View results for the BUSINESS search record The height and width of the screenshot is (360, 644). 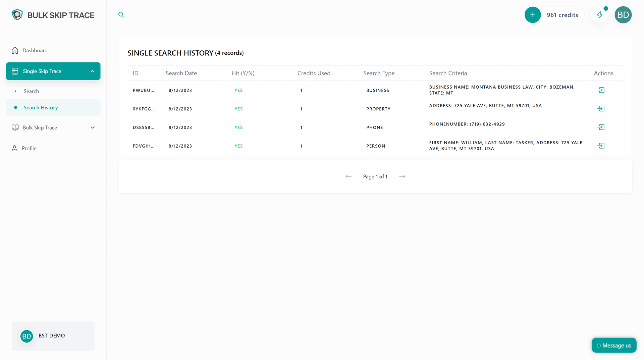[601, 90]
